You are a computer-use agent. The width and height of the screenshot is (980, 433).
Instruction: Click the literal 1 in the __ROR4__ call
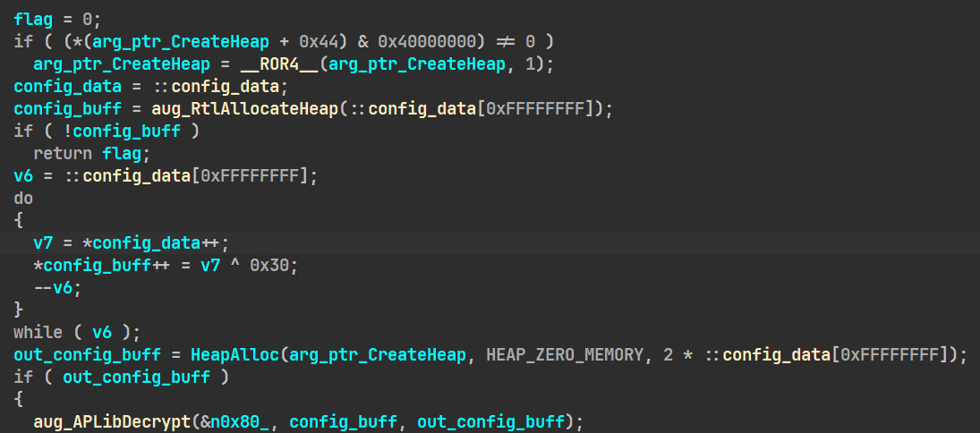coord(529,64)
